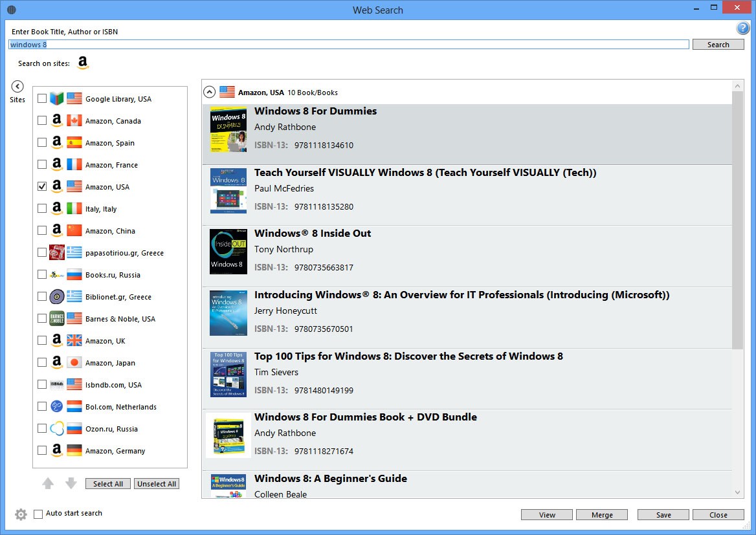Click the Bol.com site icon
This screenshot has height=535, width=756.
tap(57, 407)
